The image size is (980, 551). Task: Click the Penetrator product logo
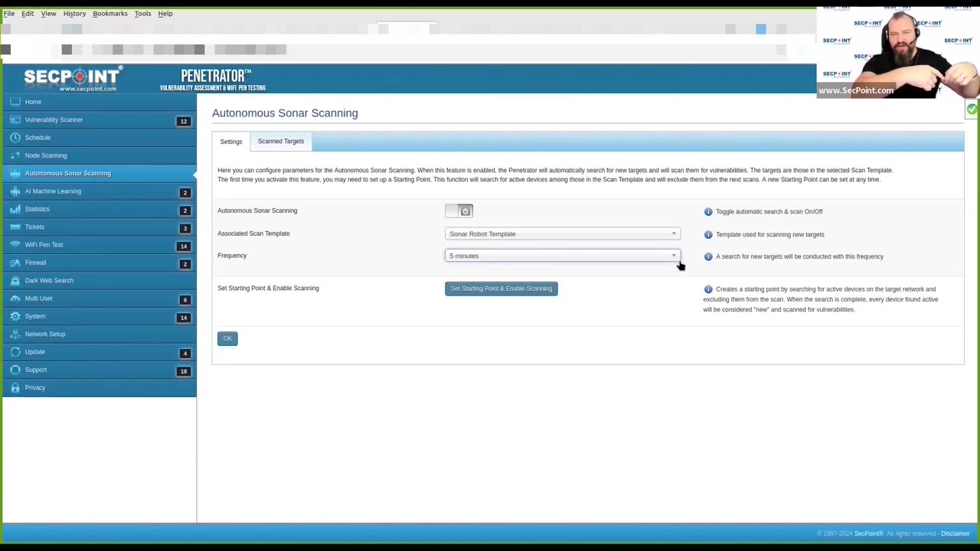(x=213, y=80)
